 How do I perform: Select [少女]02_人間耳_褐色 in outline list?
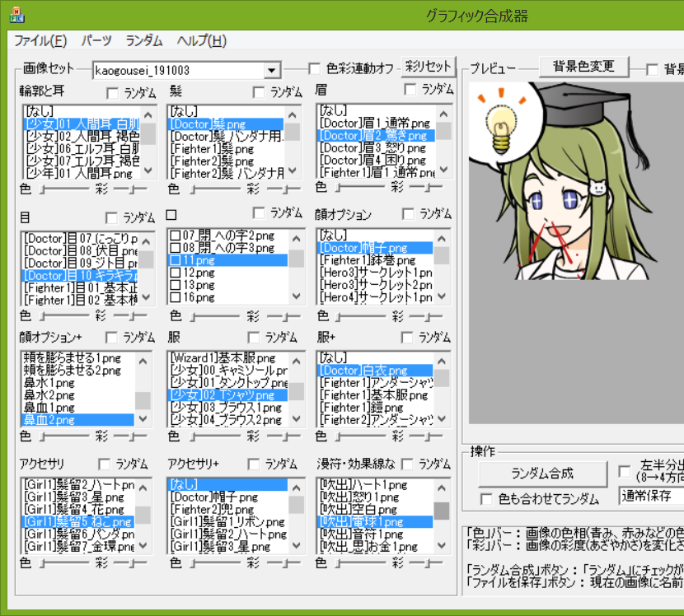coord(82,137)
